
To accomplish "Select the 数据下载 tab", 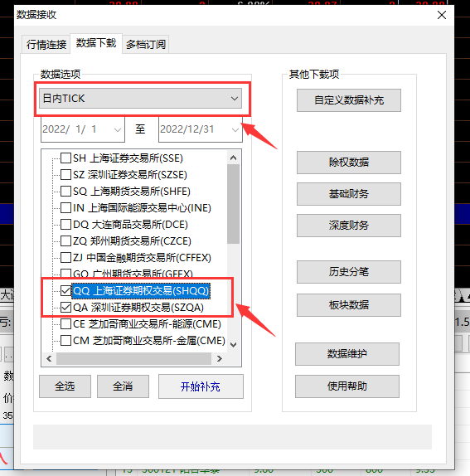I will pos(96,43).
